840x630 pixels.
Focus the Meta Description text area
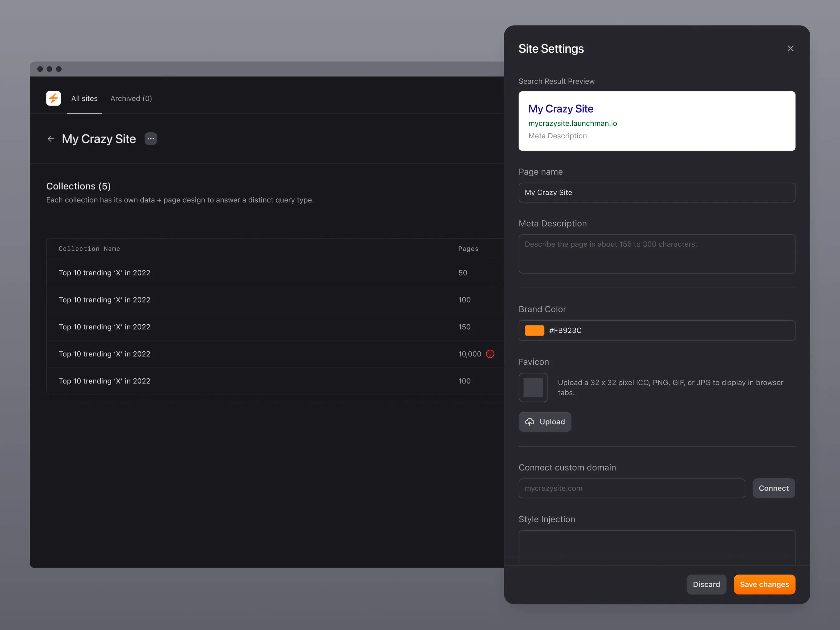pyautogui.click(x=657, y=254)
